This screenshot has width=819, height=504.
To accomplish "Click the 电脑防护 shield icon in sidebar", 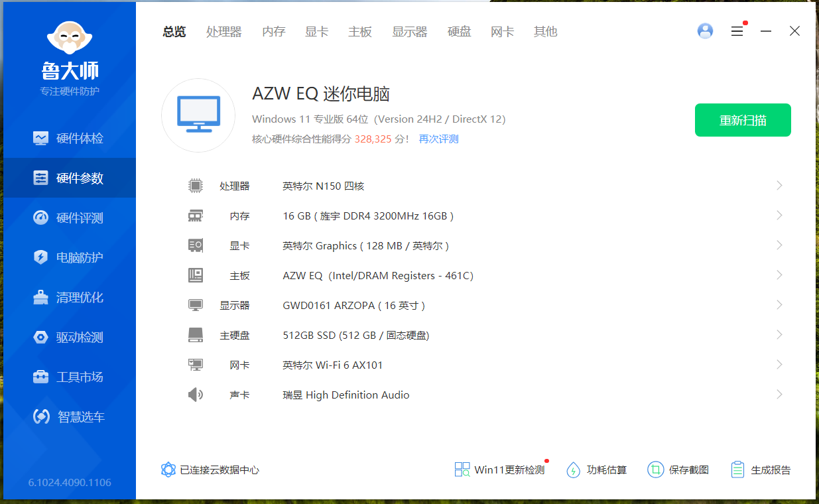I will tap(41, 257).
